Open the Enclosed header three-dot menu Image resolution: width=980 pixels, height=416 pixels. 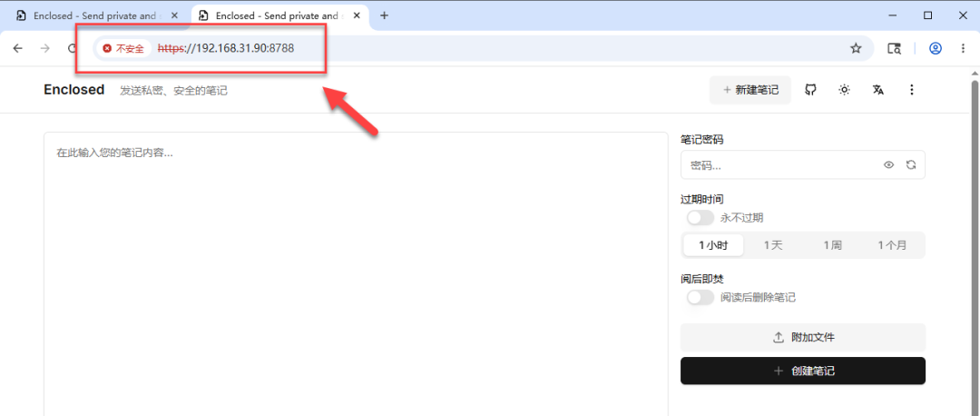(x=912, y=90)
